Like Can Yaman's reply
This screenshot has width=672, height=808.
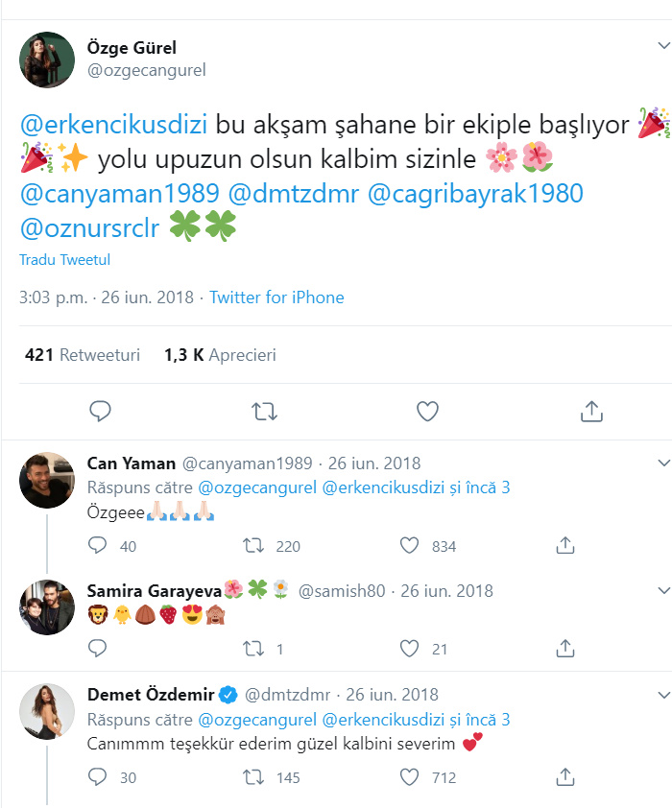[x=411, y=545]
